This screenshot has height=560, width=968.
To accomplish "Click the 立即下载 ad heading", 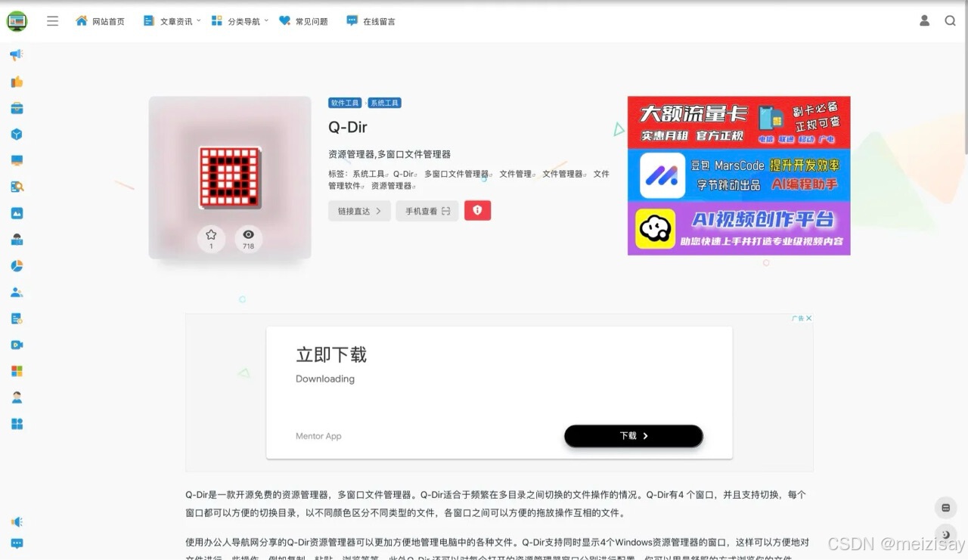I will click(x=331, y=355).
